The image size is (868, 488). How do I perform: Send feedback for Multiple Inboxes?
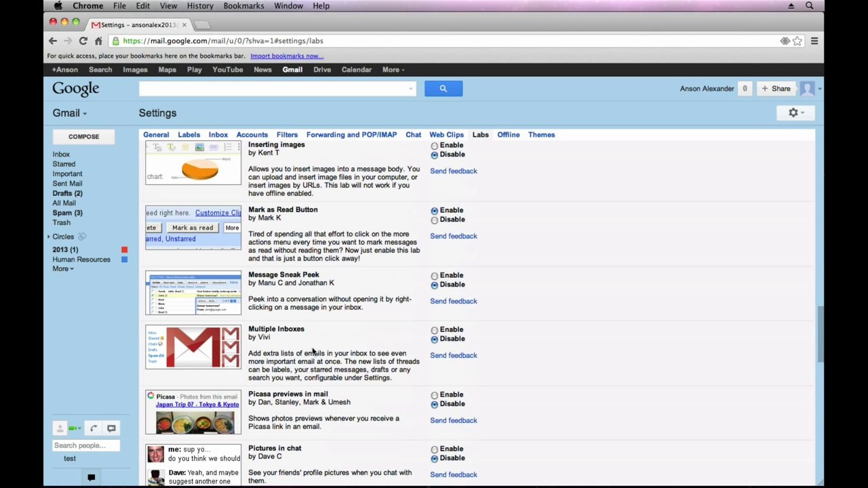454,356
